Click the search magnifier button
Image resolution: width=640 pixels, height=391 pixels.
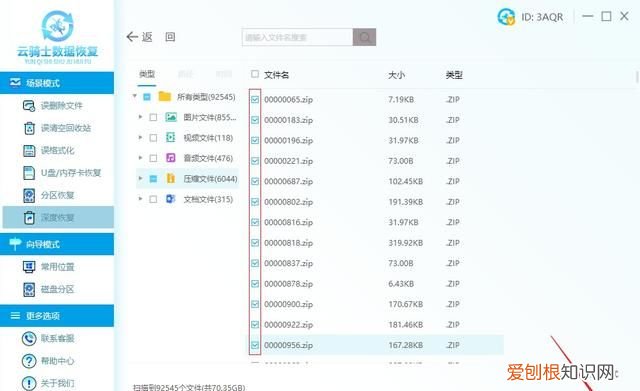pyautogui.click(x=364, y=37)
